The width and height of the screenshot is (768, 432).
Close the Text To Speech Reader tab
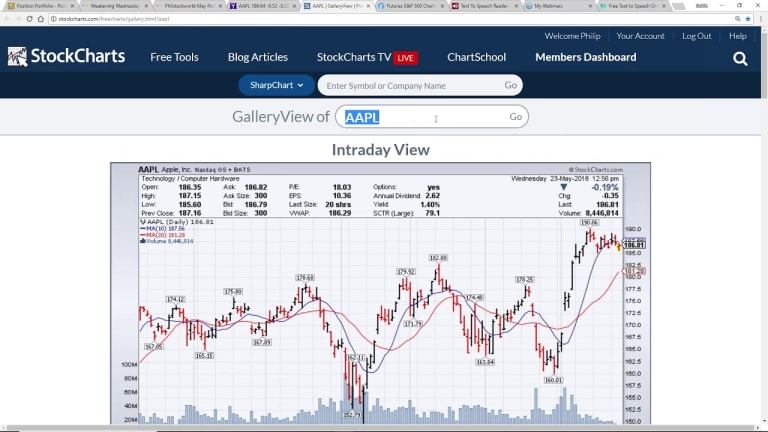tap(516, 6)
